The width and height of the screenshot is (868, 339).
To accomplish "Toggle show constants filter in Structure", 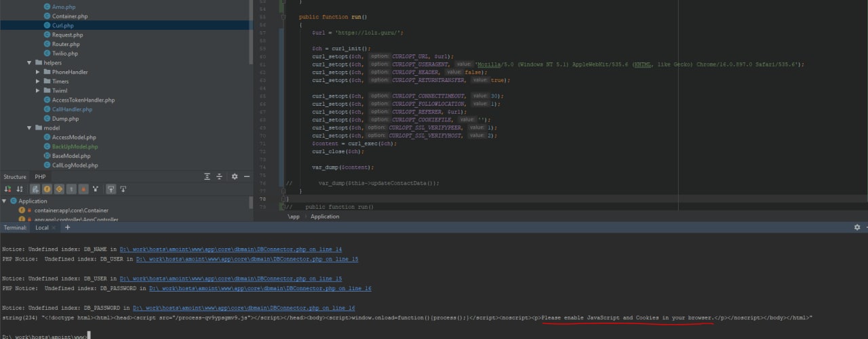I will 60,189.
